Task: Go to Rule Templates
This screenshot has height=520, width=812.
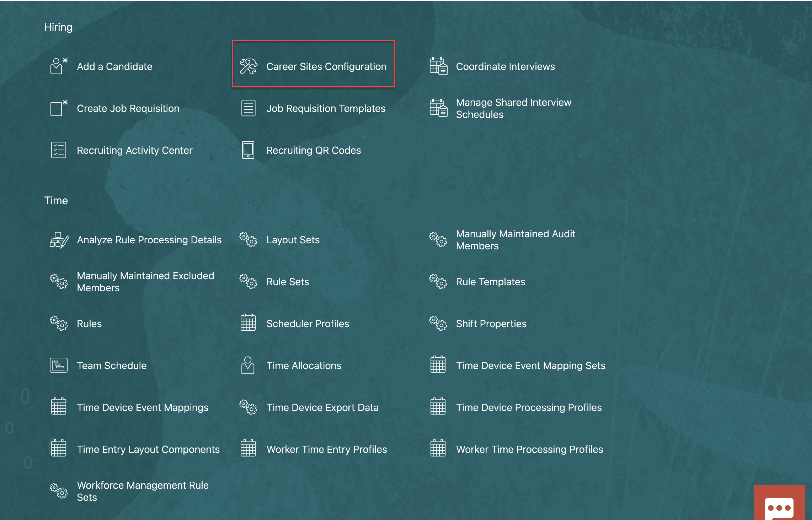Action: 490,282
